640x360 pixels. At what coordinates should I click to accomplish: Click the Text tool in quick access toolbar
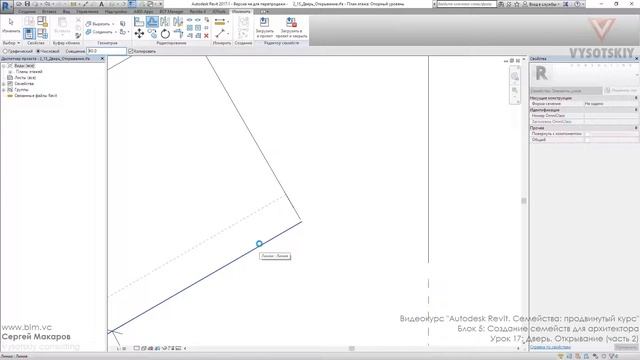point(102,4)
